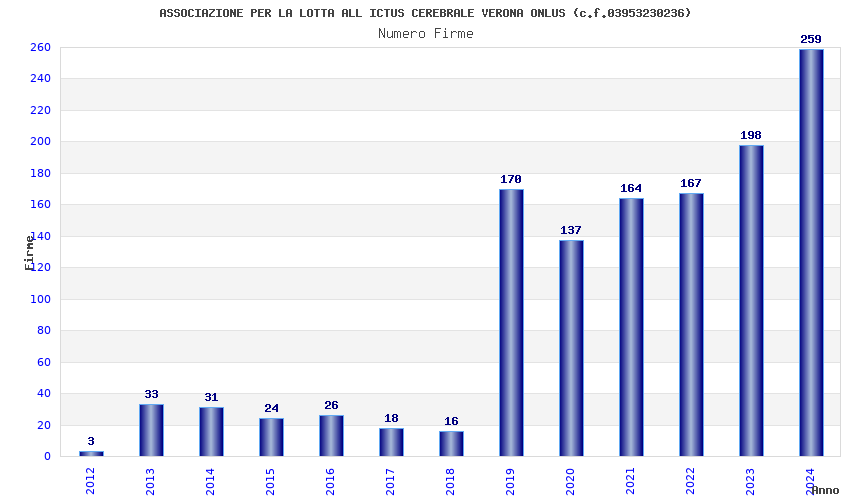Viewport: 850px width, 500px height.
Task: Click the y-axis tick label 260
Action: coord(41,48)
